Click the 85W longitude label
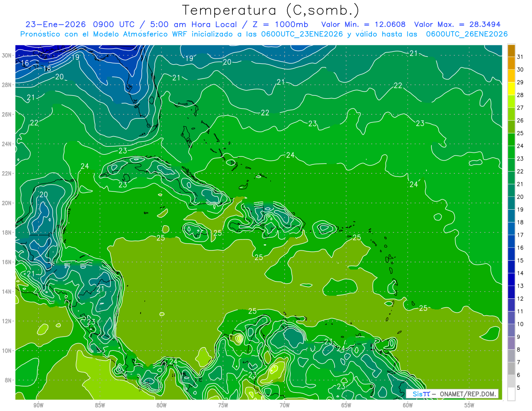The height and width of the screenshot is (411, 532). point(100,405)
